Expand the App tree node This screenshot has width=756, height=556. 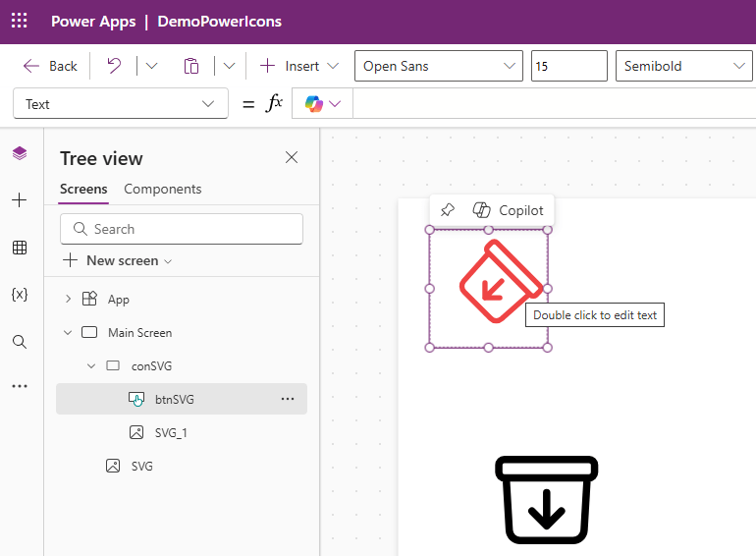68,300
